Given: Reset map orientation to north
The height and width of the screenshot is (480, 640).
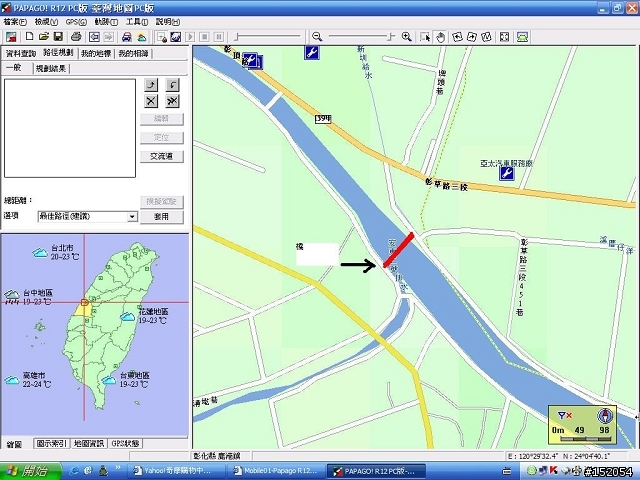Looking at the screenshot, I should [486, 37].
